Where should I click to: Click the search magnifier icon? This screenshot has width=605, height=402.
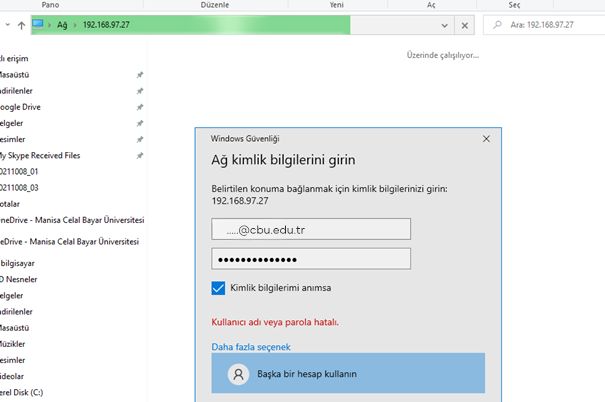497,25
